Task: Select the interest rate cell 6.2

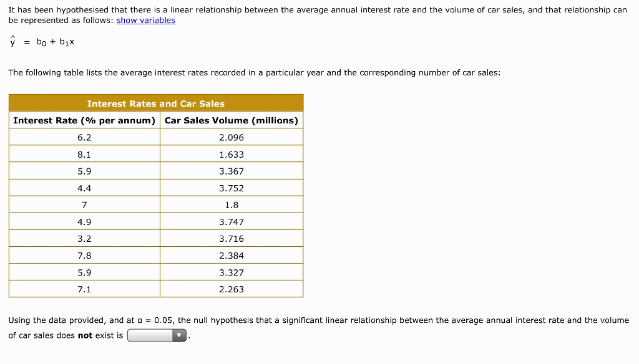Action: coord(84,138)
